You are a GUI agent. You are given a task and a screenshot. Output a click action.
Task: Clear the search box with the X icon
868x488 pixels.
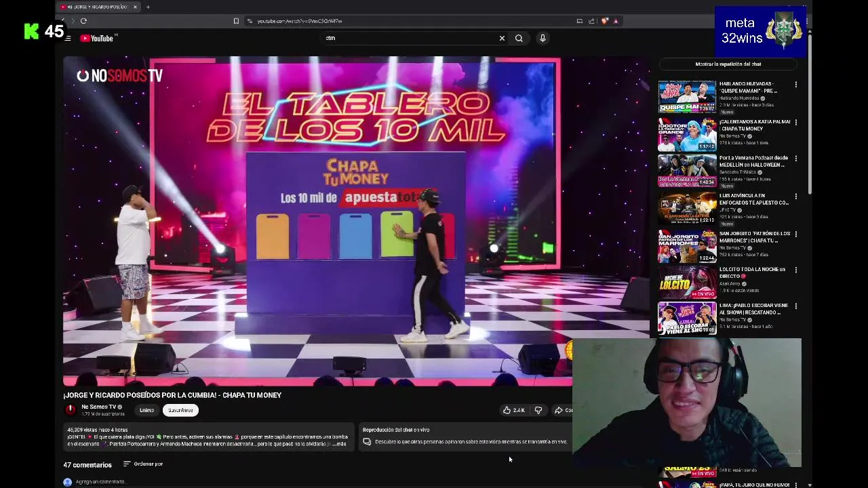(502, 38)
